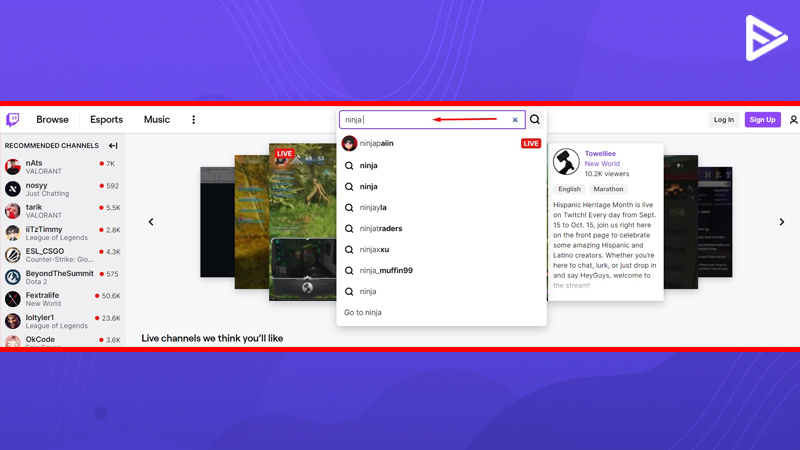Viewport: 800px width, 450px height.
Task: Open tarik channel avatar
Action: (13, 211)
